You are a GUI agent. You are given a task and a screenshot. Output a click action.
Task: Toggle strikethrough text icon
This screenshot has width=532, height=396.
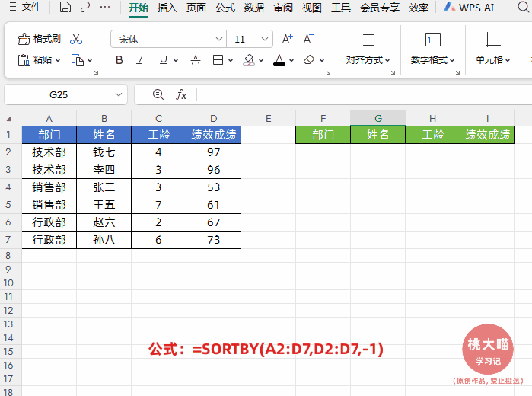click(196, 60)
